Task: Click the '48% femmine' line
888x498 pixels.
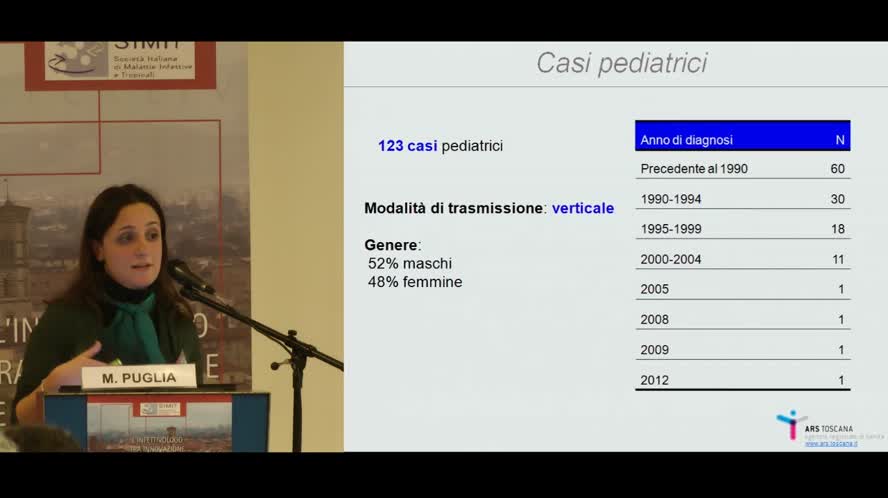Action: (415, 282)
